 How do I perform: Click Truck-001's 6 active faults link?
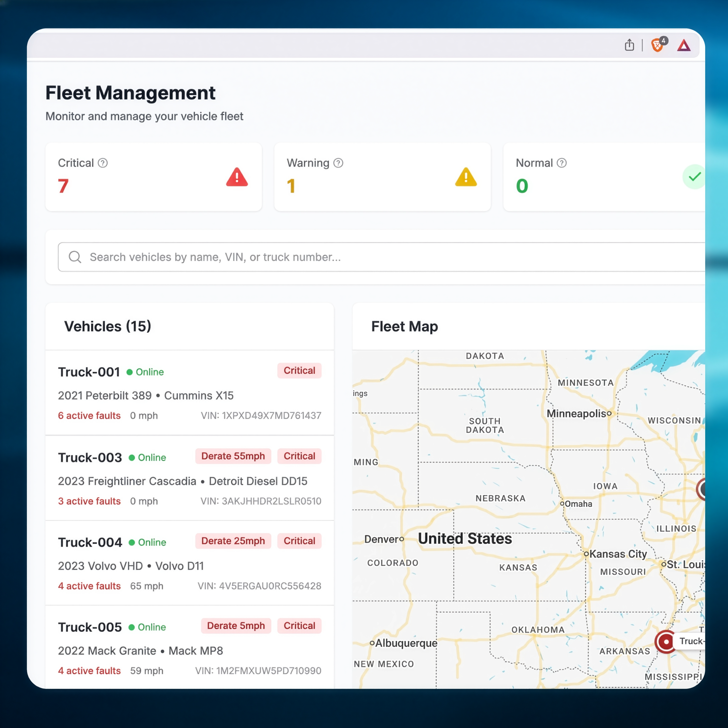89,416
